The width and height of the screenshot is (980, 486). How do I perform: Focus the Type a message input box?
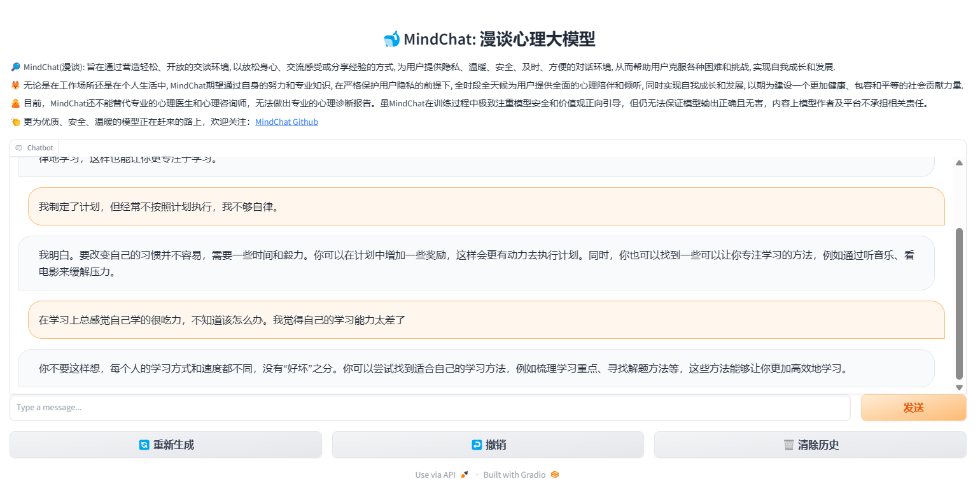430,408
